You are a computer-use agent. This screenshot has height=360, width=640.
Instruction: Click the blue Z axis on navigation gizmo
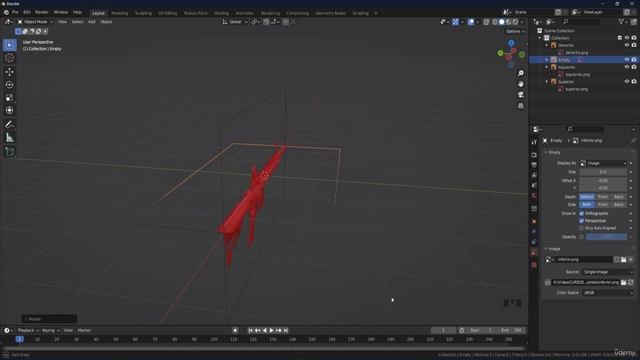pyautogui.click(x=511, y=43)
